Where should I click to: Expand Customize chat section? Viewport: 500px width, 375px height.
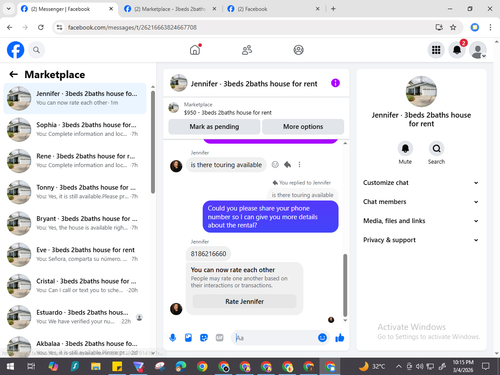click(x=421, y=183)
